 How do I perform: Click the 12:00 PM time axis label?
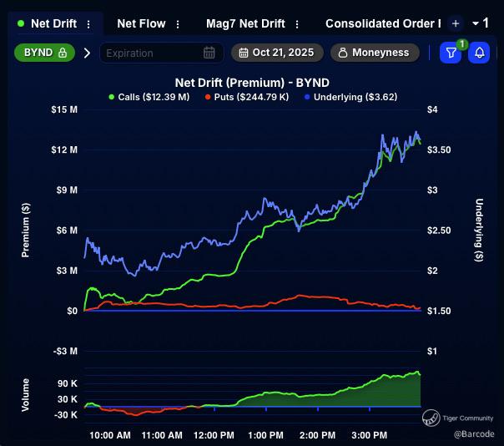214,435
